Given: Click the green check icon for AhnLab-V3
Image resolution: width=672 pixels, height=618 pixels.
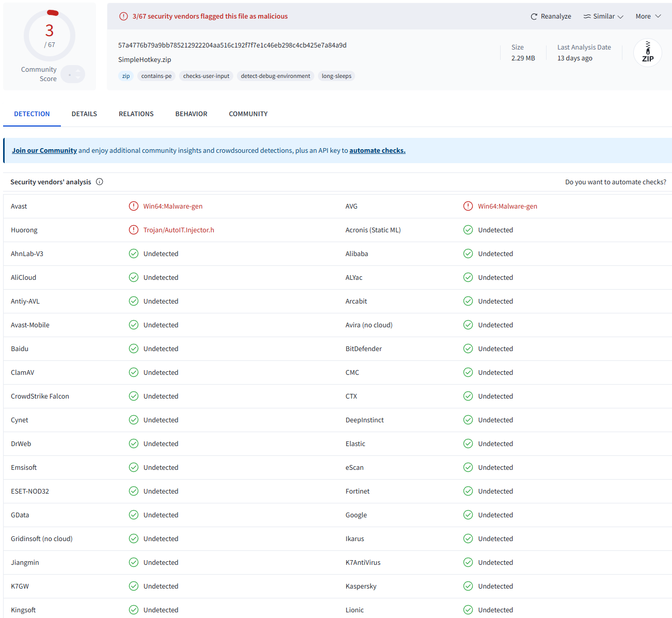Looking at the screenshot, I should tap(134, 253).
